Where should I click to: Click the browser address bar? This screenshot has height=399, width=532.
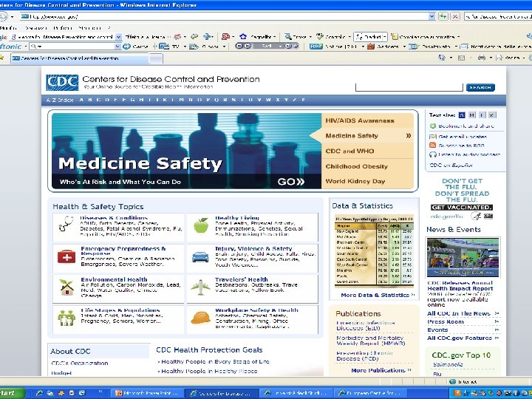coord(224,16)
